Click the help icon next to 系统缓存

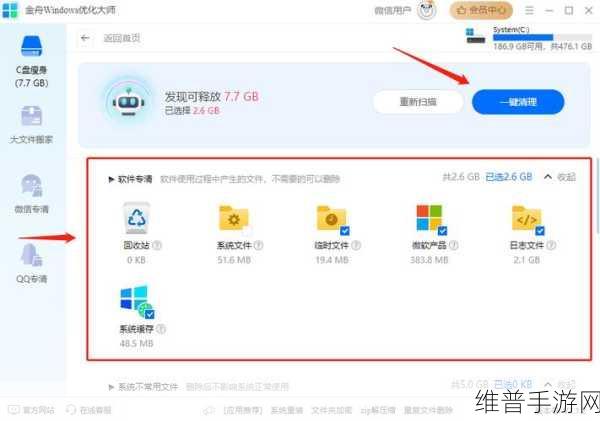coord(161,329)
